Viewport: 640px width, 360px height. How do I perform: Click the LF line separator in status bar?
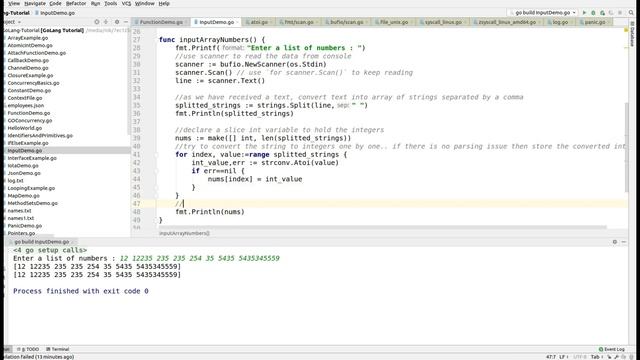pos(563,357)
